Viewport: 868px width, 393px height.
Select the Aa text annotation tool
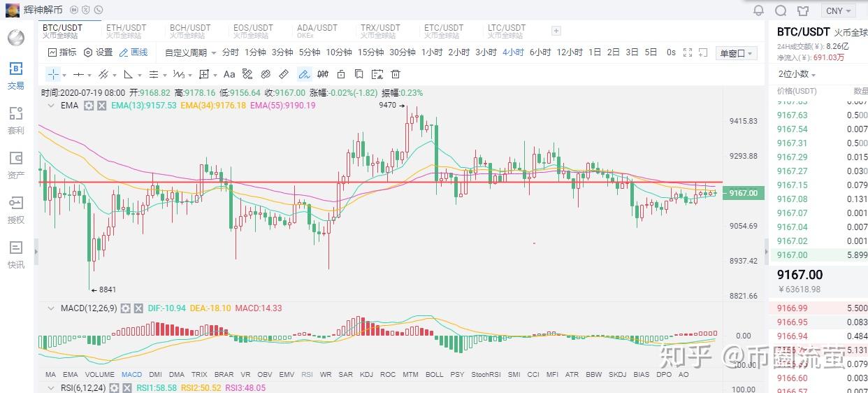click(229, 74)
